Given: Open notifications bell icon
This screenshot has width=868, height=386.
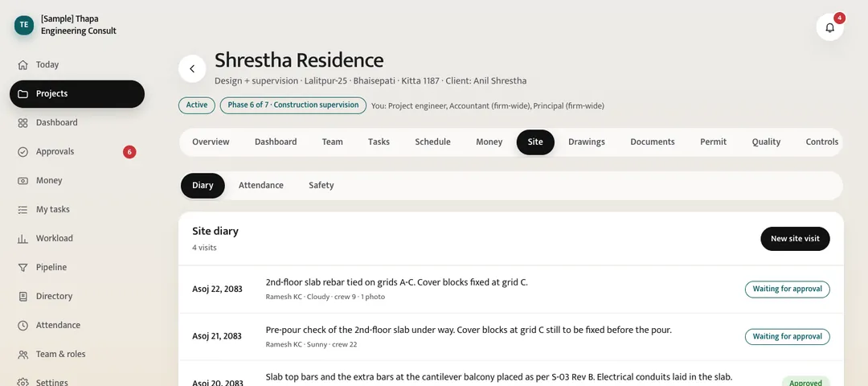Looking at the screenshot, I should click(829, 27).
